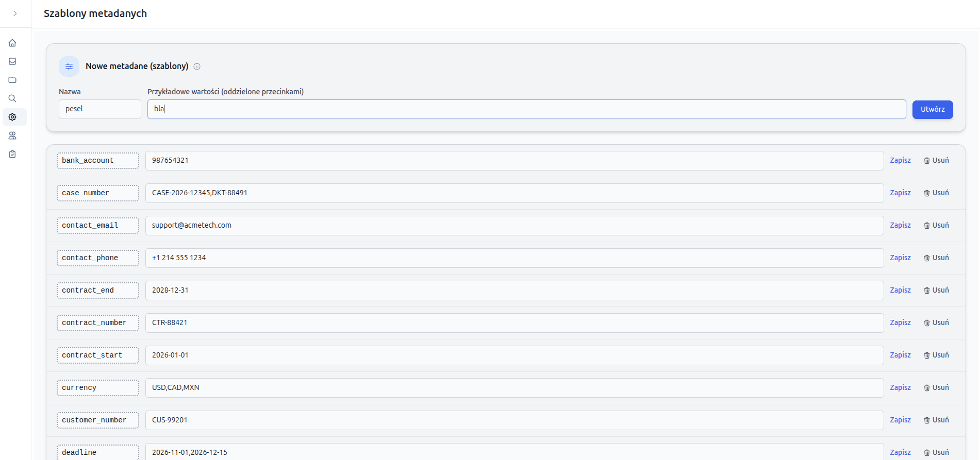Open the Users icon in the sidebar
980x460 pixels.
click(12, 135)
